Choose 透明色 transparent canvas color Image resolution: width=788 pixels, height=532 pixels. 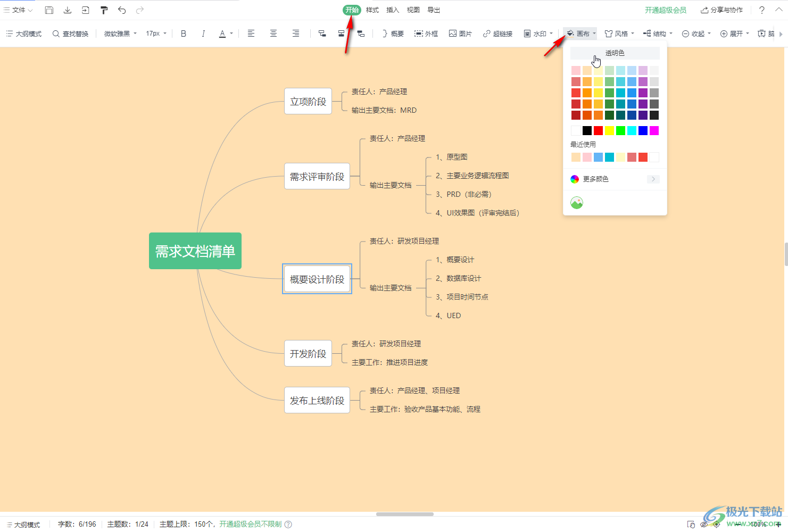(615, 53)
